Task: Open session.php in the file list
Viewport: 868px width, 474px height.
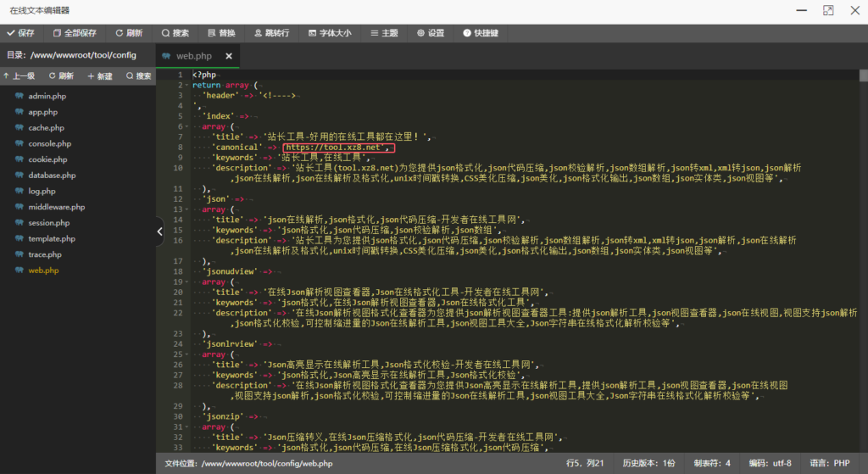Action: pyautogui.click(x=48, y=223)
